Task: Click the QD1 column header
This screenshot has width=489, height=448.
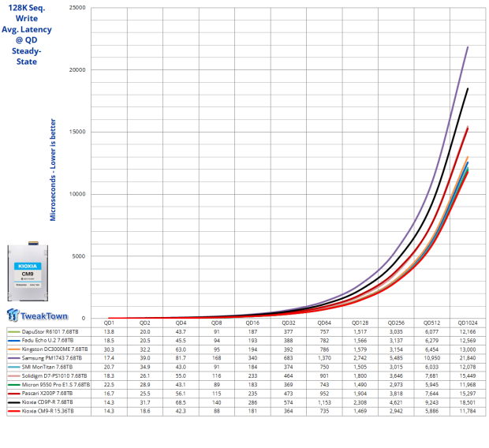Action: coord(109,323)
